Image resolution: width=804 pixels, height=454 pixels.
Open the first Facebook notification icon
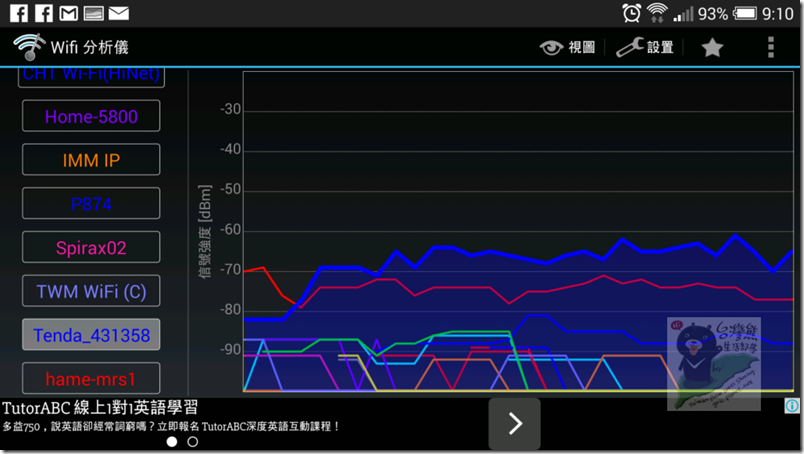pyautogui.click(x=19, y=13)
